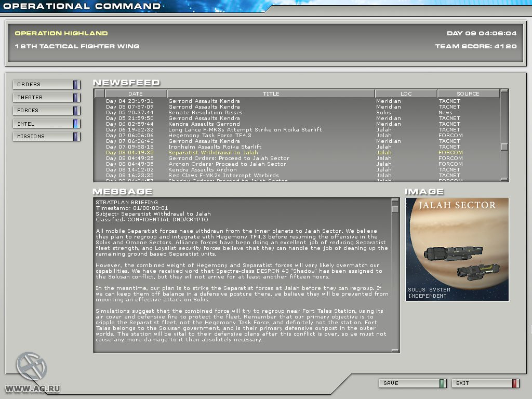Click the Jalah Sector image

(457, 249)
